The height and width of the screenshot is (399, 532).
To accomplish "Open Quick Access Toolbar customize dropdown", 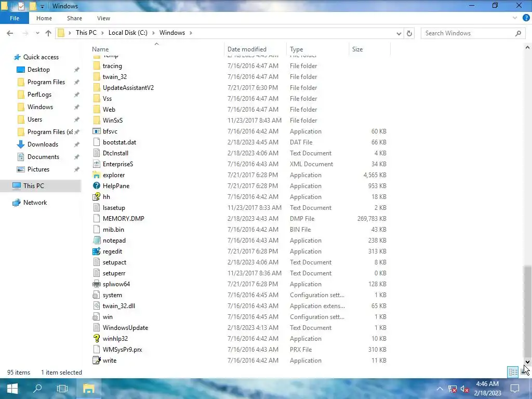I will (42, 6).
